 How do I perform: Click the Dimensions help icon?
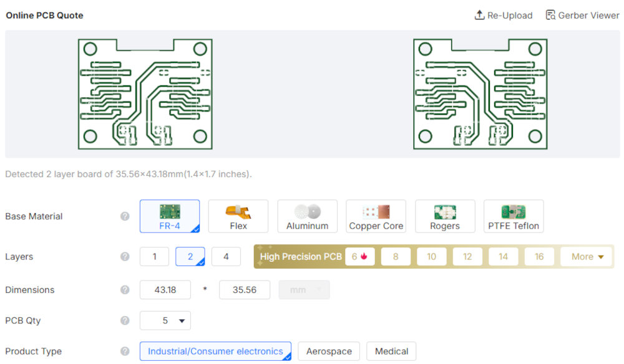(x=125, y=290)
